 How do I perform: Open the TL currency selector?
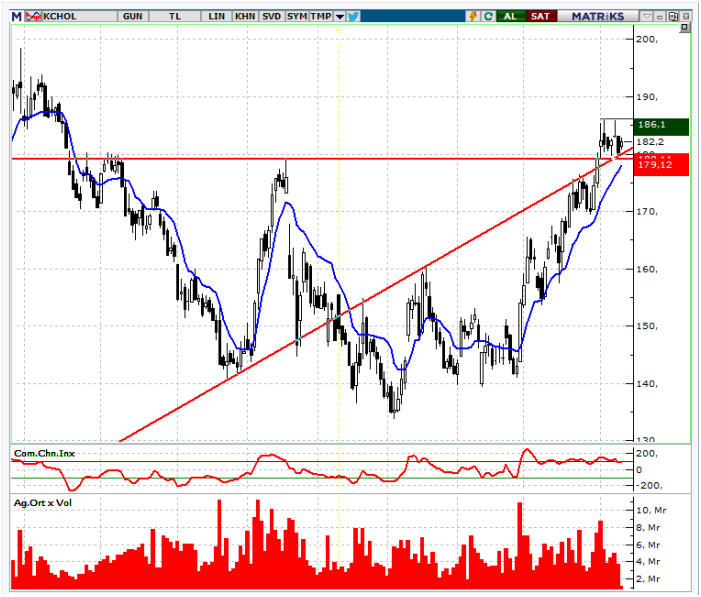click(x=175, y=16)
